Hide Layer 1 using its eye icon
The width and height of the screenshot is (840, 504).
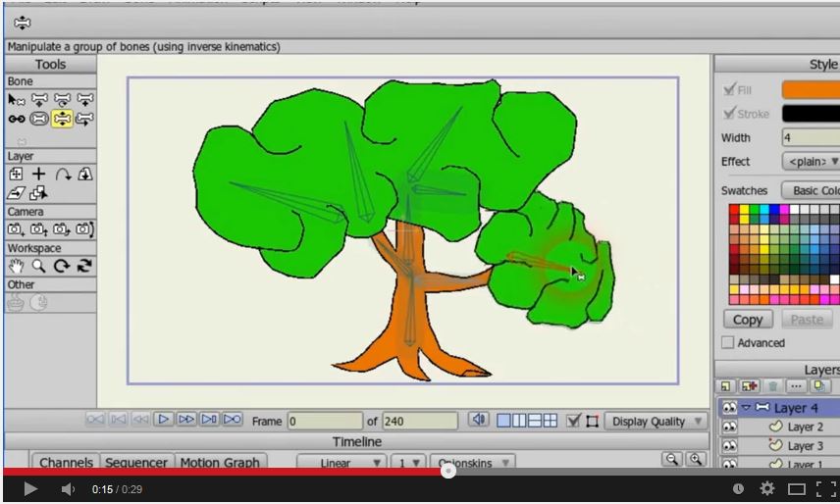coord(729,464)
